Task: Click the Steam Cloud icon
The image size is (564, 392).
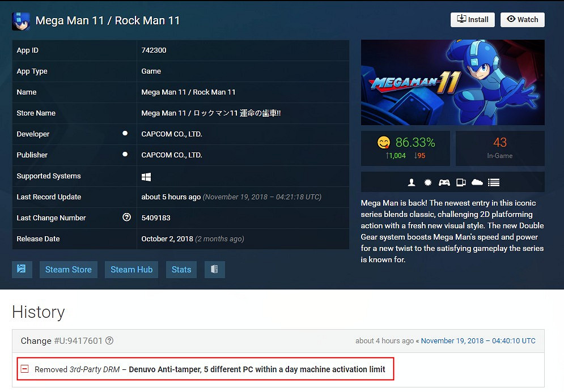Action: point(477,182)
